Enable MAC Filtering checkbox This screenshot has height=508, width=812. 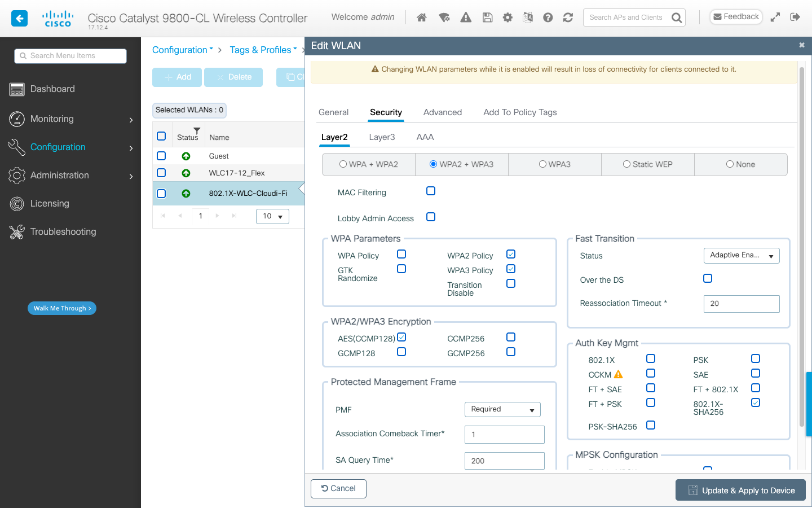click(430, 191)
